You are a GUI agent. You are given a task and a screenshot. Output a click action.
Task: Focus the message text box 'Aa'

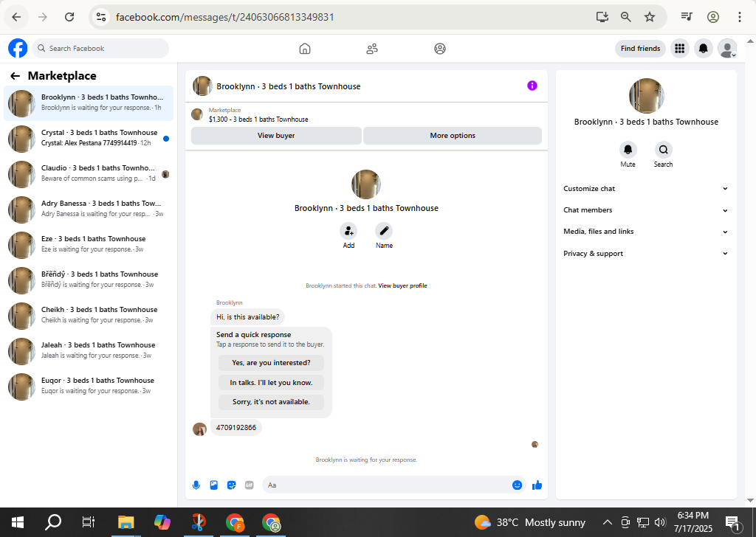tap(387, 485)
